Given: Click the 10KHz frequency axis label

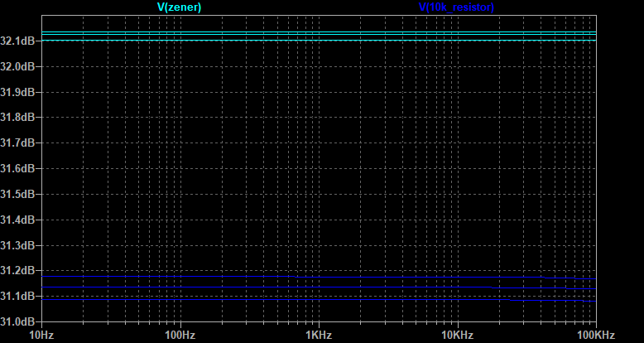Looking at the screenshot, I should (457, 336).
